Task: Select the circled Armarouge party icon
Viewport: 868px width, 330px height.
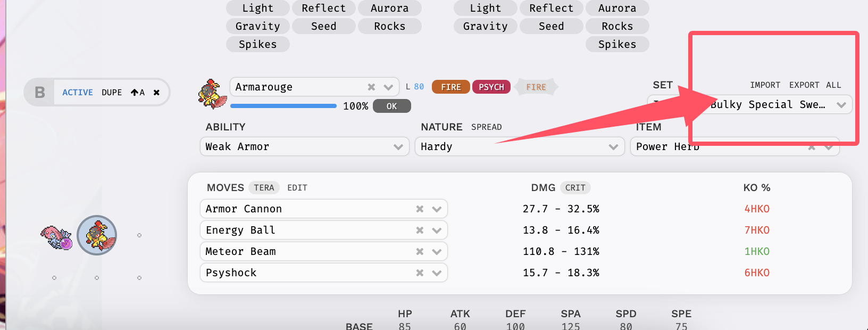Action: tap(97, 235)
